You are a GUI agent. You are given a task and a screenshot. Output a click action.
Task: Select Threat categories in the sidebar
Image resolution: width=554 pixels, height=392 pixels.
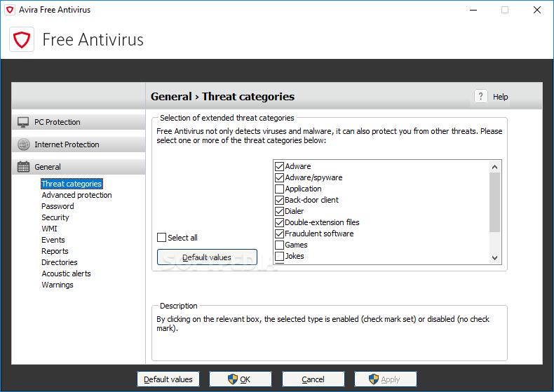pos(72,184)
